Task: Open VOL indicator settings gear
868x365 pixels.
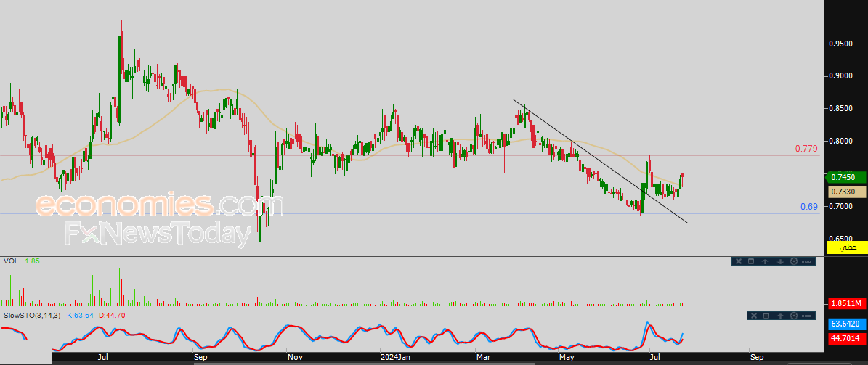Action: pyautogui.click(x=794, y=261)
